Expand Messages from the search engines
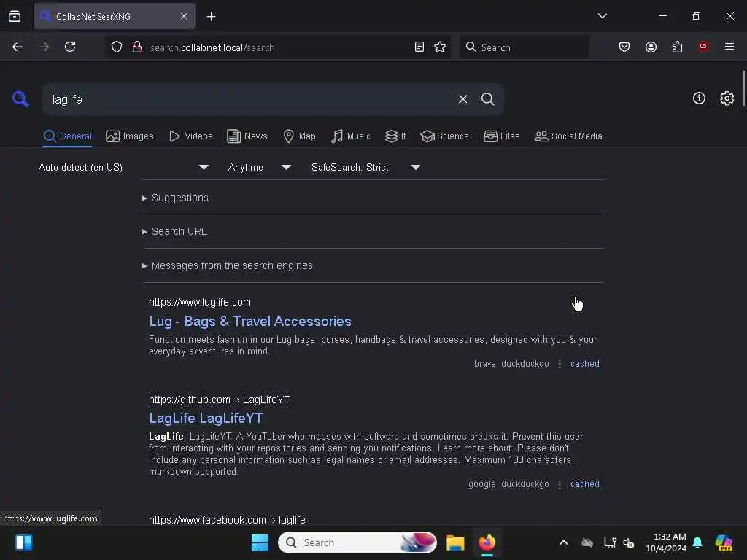Screen dimensions: 747x560 pos(228,265)
